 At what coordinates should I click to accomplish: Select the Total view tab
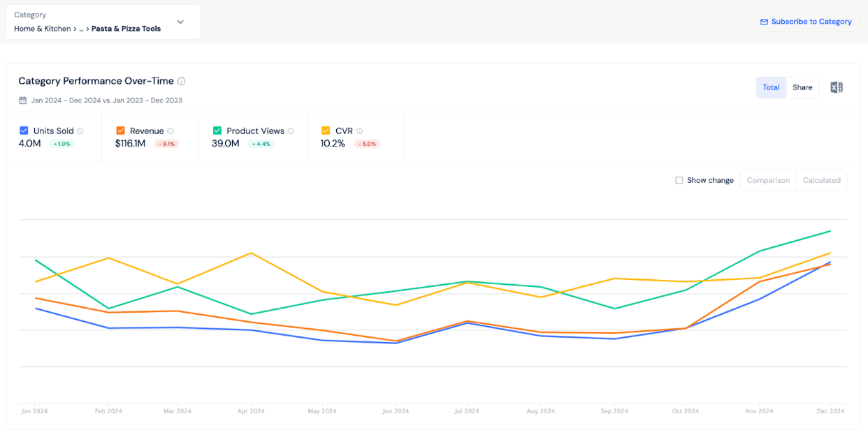point(771,87)
